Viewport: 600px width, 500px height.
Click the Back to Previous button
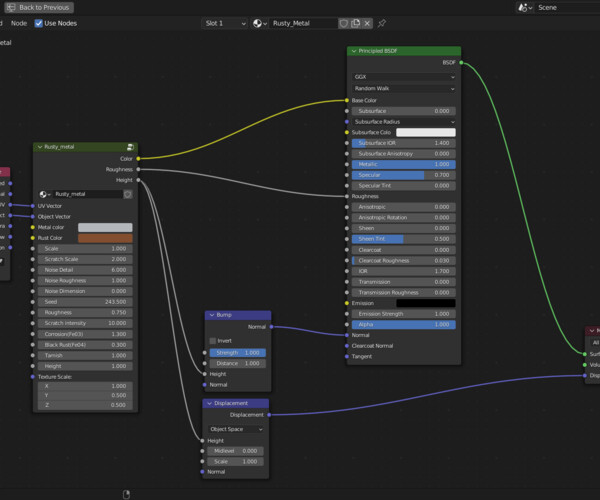[39, 7]
